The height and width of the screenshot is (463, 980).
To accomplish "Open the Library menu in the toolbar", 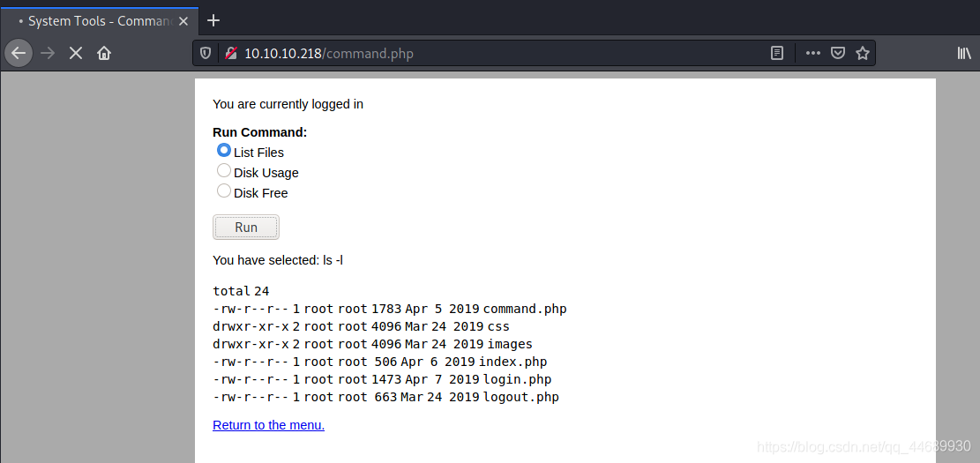I will pyautogui.click(x=964, y=53).
